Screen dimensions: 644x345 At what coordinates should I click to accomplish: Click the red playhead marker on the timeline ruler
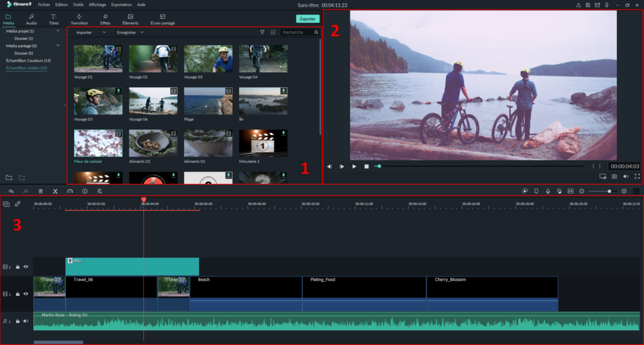click(x=144, y=200)
